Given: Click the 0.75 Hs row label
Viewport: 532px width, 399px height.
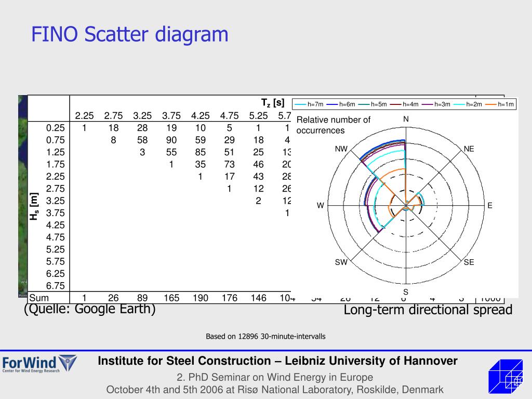Looking at the screenshot, I should click(x=55, y=140).
